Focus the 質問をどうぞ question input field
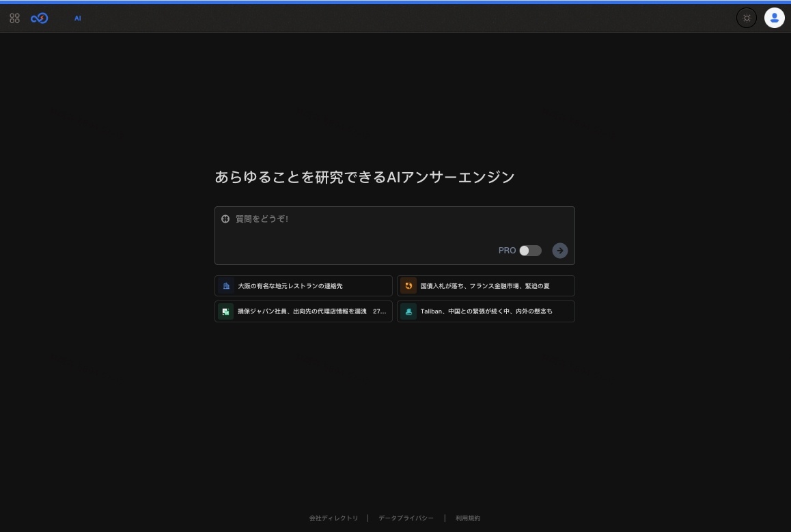The width and height of the screenshot is (791, 532). (x=395, y=236)
